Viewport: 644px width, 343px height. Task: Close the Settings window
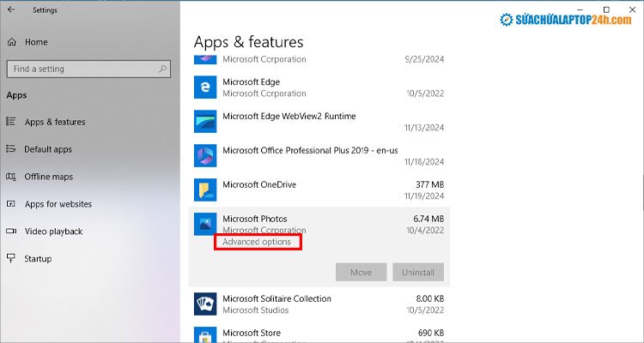pos(633,9)
